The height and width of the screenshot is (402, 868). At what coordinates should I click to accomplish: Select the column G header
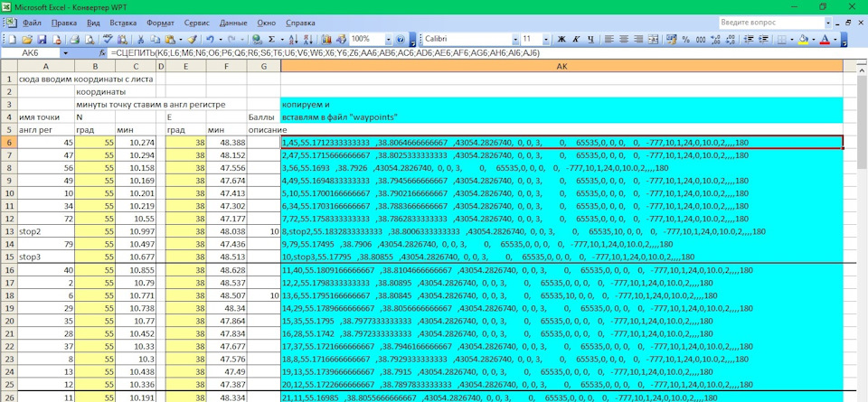pyautogui.click(x=263, y=66)
